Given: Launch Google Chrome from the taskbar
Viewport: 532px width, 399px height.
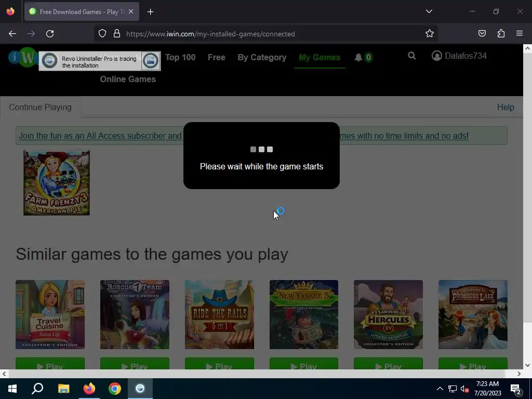Looking at the screenshot, I should [115, 389].
